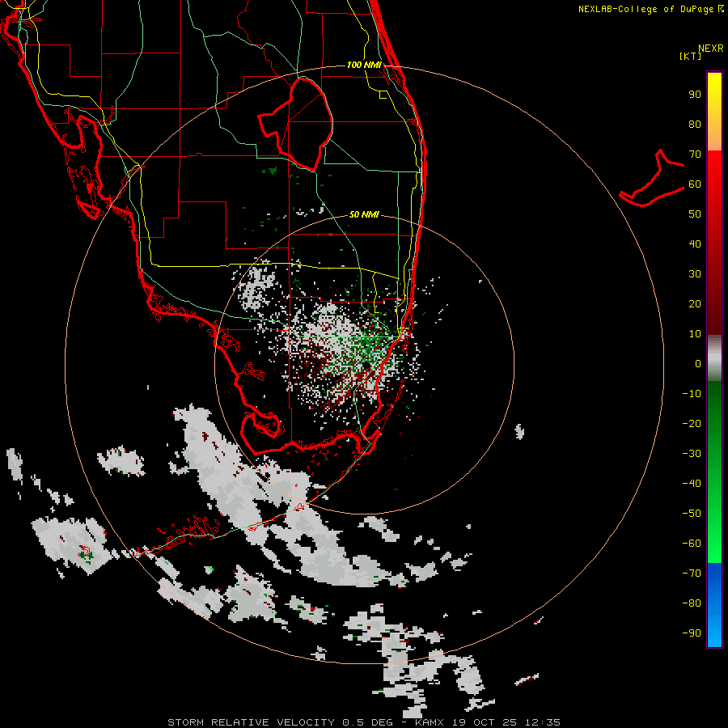Screen dimensions: 728x728
Task: Click the 40 knot scale label
Action: pyautogui.click(x=695, y=244)
